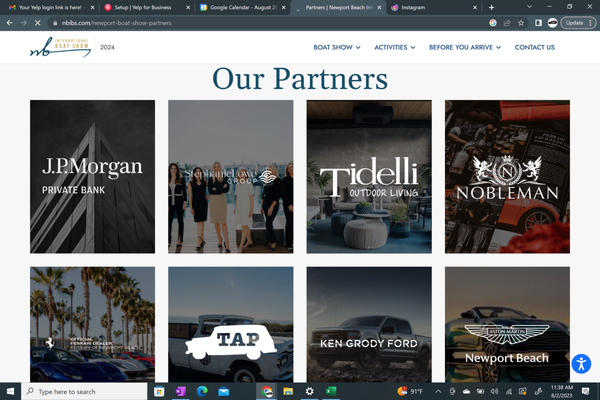Open the volume control in system tray
The image size is (600, 400).
[494, 391]
